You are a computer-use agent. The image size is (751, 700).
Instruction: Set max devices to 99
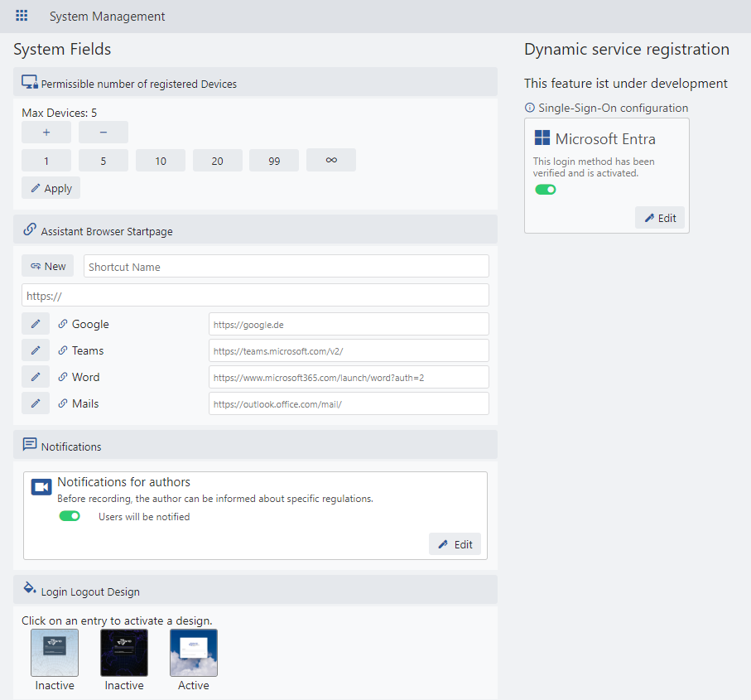point(274,161)
